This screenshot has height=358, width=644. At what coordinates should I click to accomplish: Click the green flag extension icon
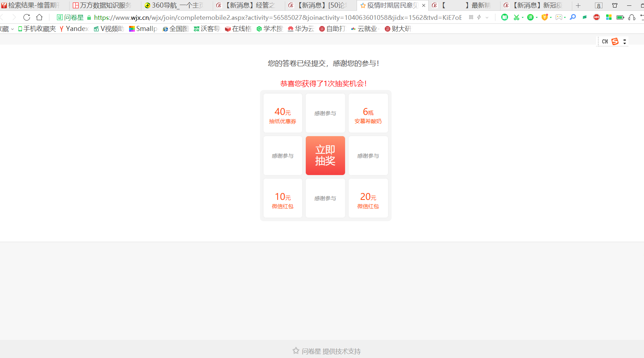(585, 17)
